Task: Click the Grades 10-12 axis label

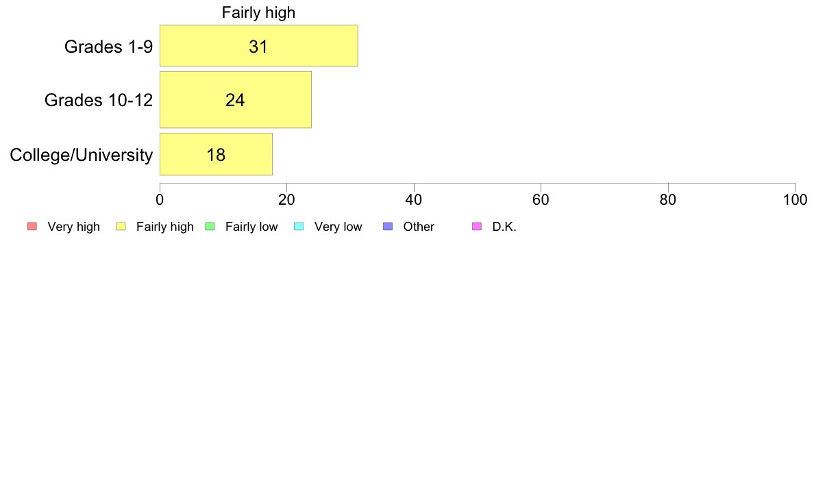Action: [99, 100]
